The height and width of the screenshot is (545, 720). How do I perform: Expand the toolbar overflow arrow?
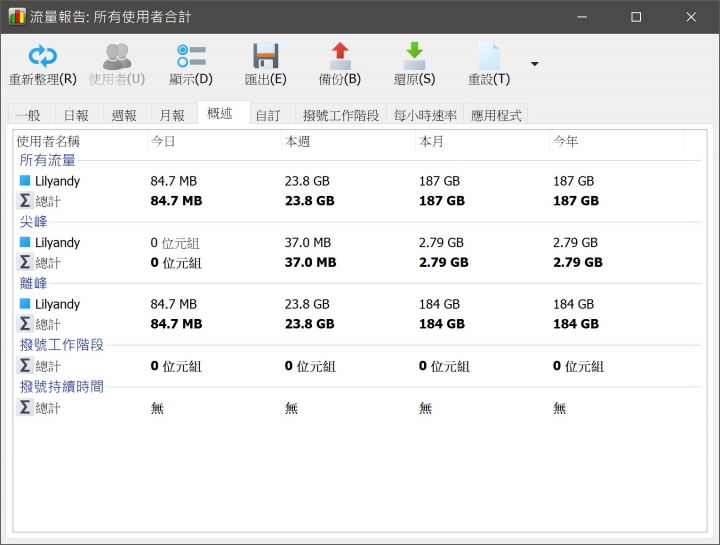pos(534,64)
